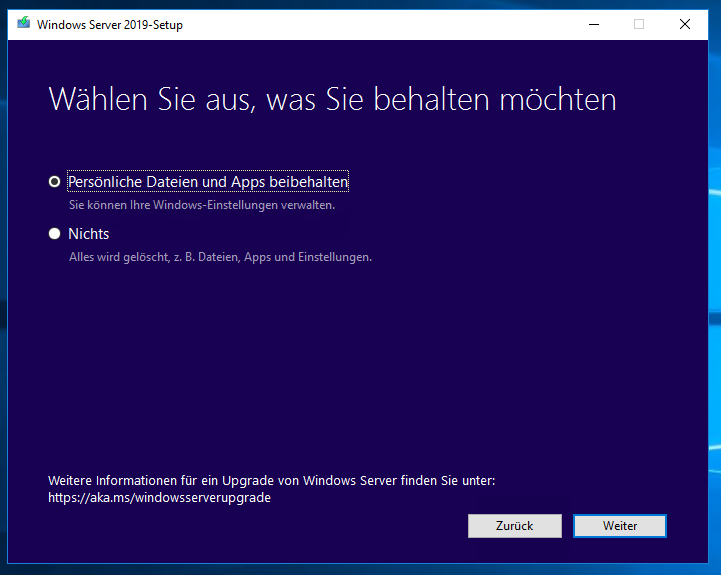Click the disabled maximize window button

pyautogui.click(x=639, y=24)
